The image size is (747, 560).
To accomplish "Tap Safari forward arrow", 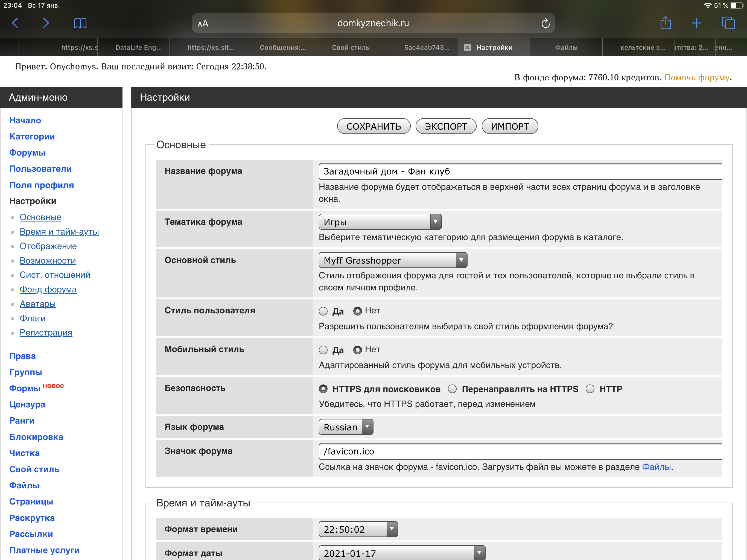I will click(x=46, y=23).
